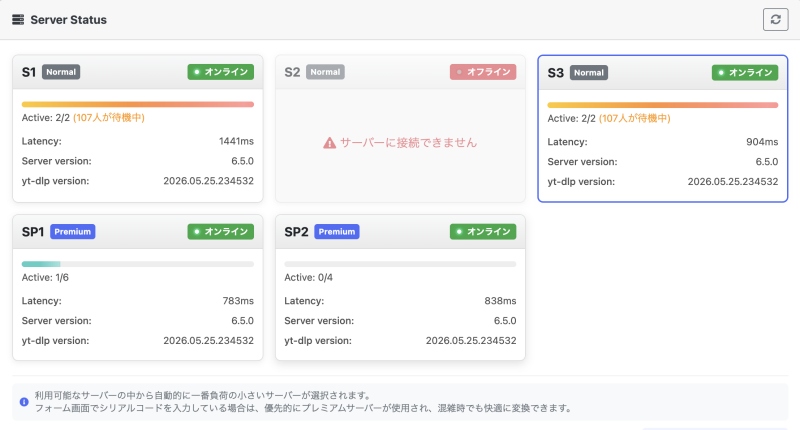Click the S2 offline status badge
Screen dimensions: 800x430
(483, 72)
